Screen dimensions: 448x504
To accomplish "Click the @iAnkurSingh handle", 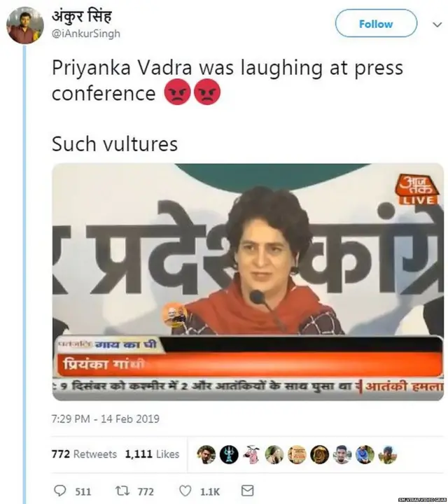I will (x=86, y=34).
